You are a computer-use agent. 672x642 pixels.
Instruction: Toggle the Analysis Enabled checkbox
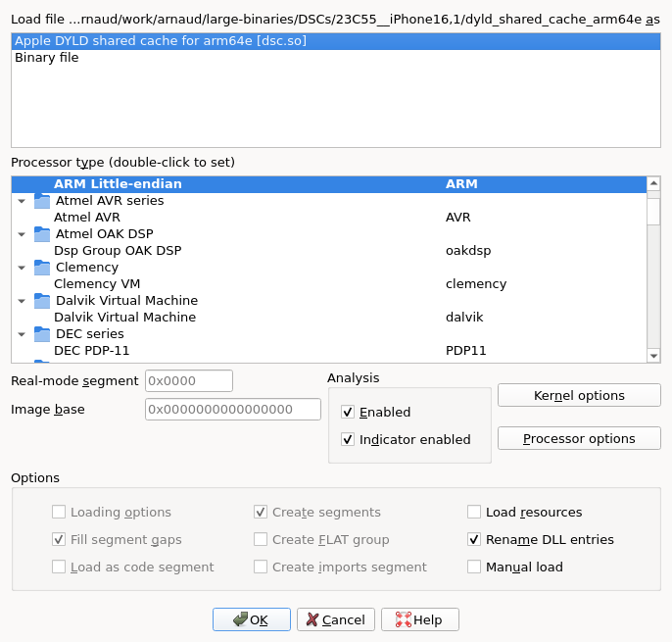coord(348,412)
